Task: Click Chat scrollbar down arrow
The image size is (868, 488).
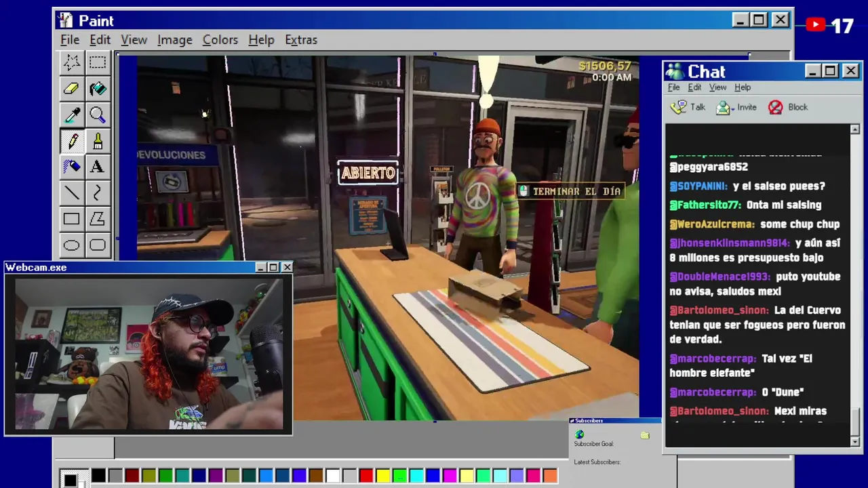Action: tap(854, 442)
